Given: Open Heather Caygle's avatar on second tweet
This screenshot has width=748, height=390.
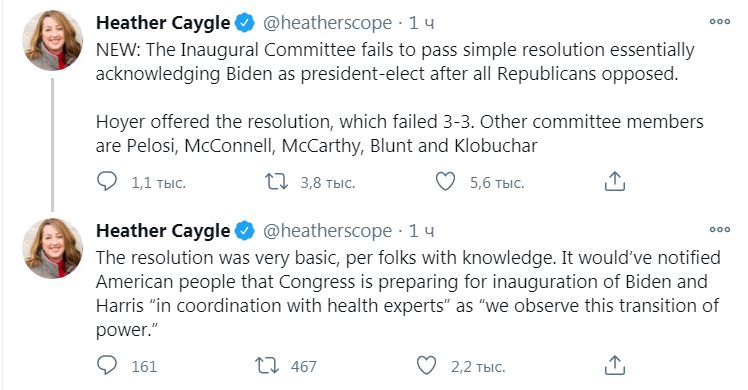Looking at the screenshot, I should click(x=52, y=248).
